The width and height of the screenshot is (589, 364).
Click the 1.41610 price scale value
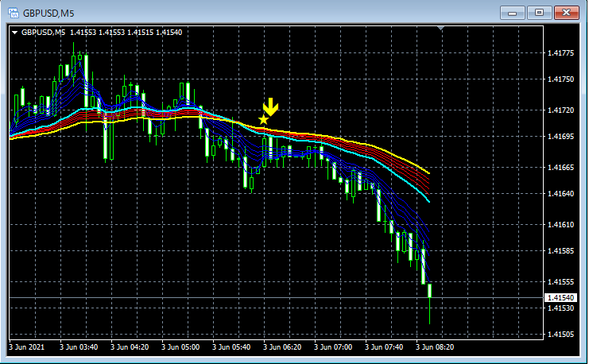tap(560, 225)
